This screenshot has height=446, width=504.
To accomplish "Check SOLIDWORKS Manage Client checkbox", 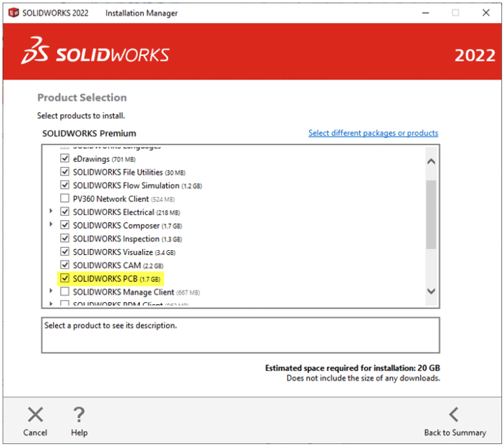I will [x=64, y=292].
